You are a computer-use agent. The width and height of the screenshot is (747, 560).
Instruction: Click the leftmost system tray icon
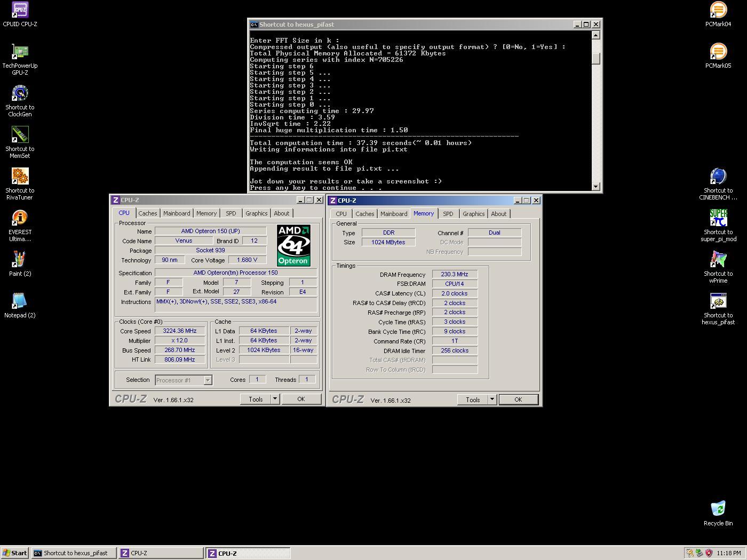coord(690,553)
